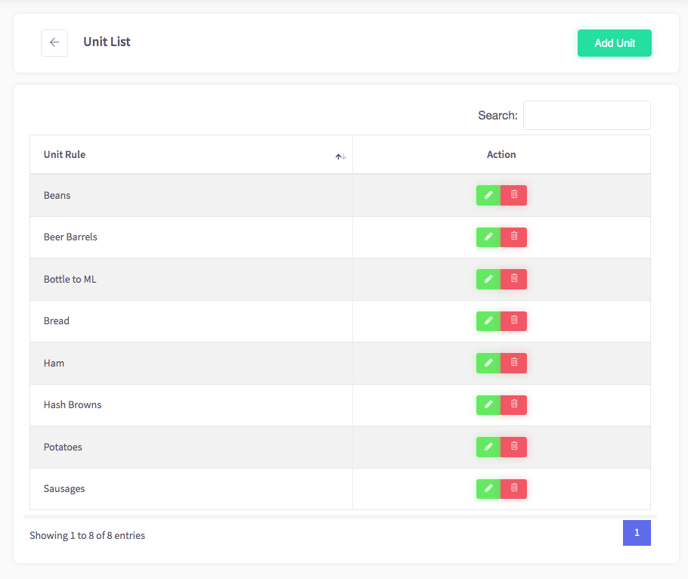This screenshot has width=688, height=579.
Task: Select the Bread row text
Action: pos(56,321)
